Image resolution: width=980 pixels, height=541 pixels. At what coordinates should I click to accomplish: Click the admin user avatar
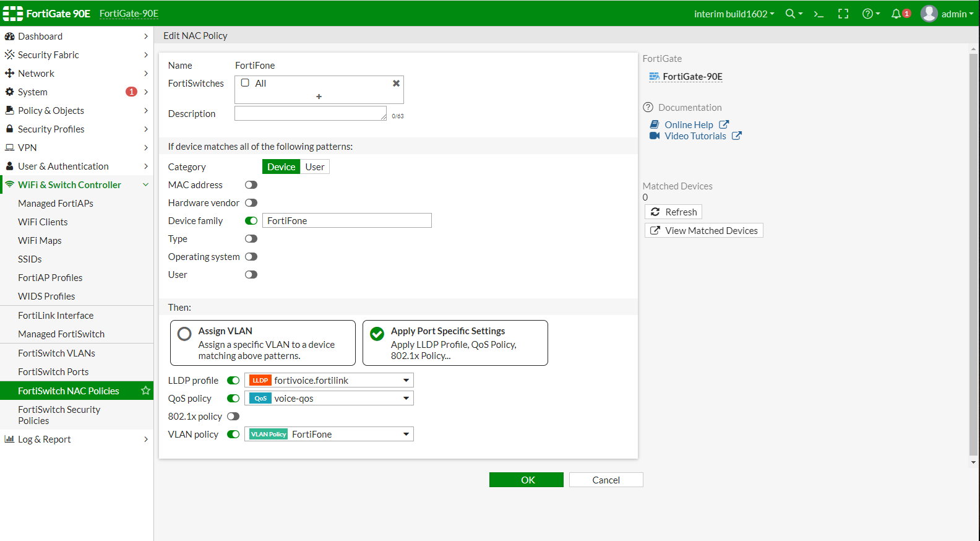[x=929, y=14]
